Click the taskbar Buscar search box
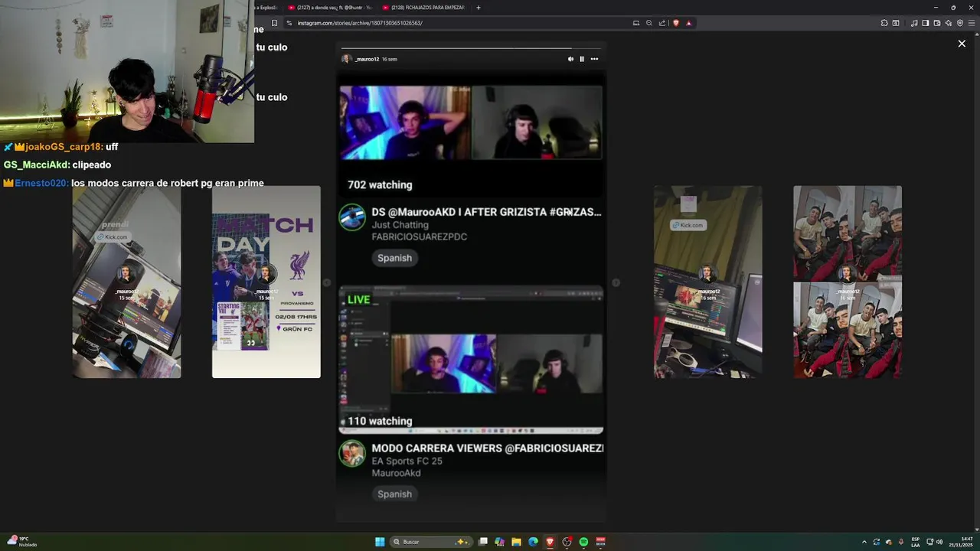Screen dimensions: 980x551 click(432, 542)
